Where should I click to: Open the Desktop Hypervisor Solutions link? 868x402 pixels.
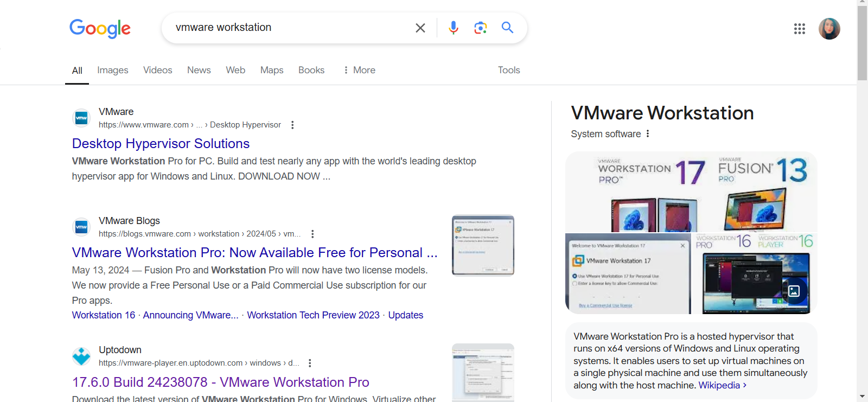click(x=161, y=143)
